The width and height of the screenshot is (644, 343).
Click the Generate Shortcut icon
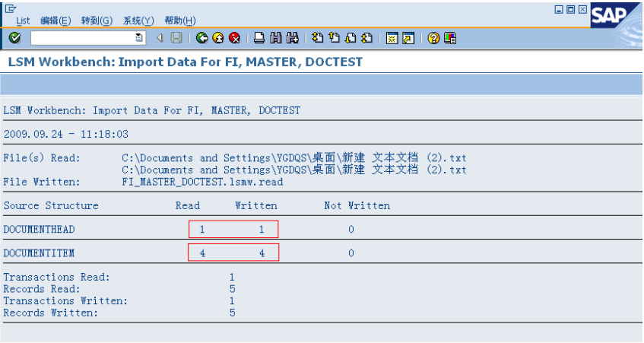click(408, 38)
